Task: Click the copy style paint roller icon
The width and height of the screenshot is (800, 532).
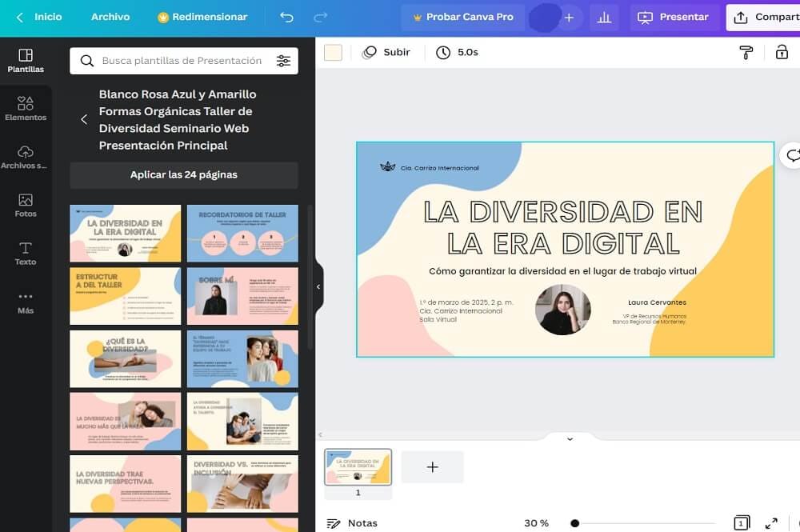Action: pyautogui.click(x=746, y=53)
